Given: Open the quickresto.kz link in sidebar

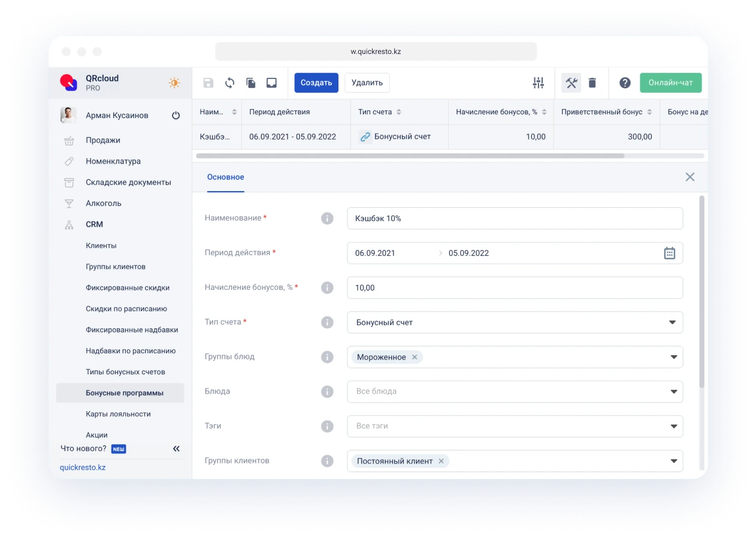Looking at the screenshot, I should 83,467.
